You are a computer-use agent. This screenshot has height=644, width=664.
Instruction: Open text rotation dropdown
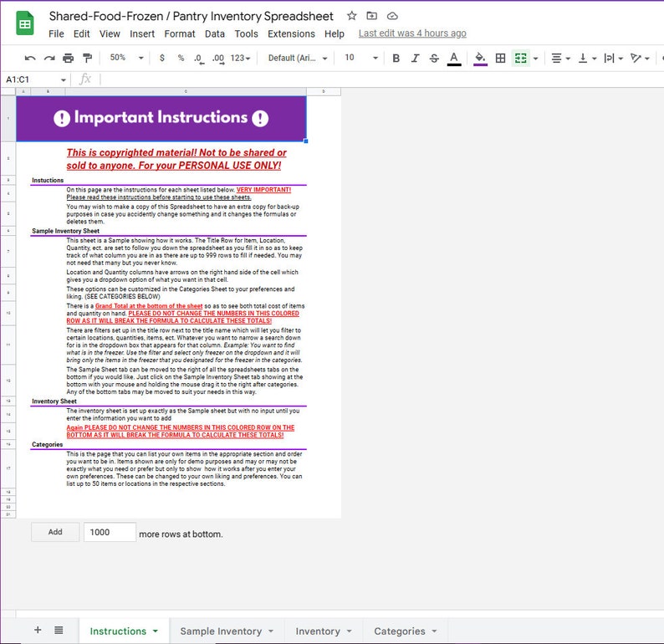click(x=640, y=58)
